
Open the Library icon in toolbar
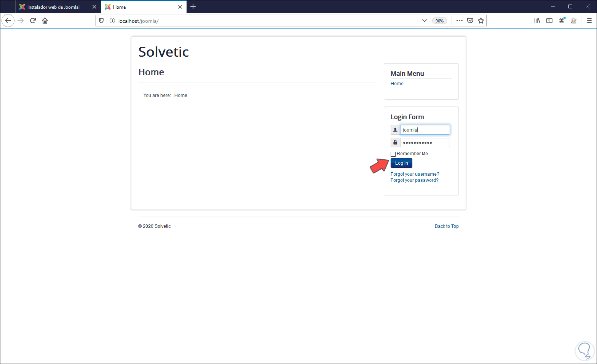click(537, 21)
